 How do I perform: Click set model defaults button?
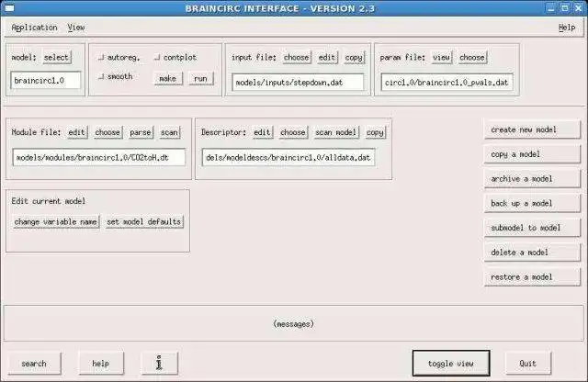[x=144, y=222]
